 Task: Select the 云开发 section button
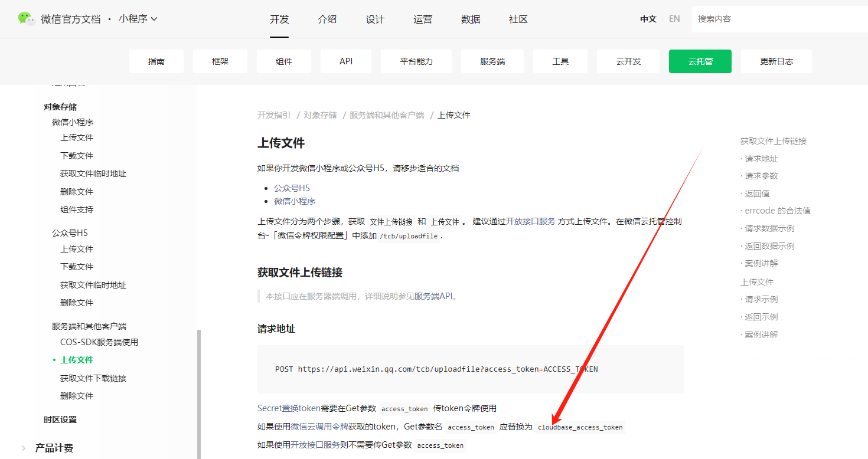pos(628,61)
